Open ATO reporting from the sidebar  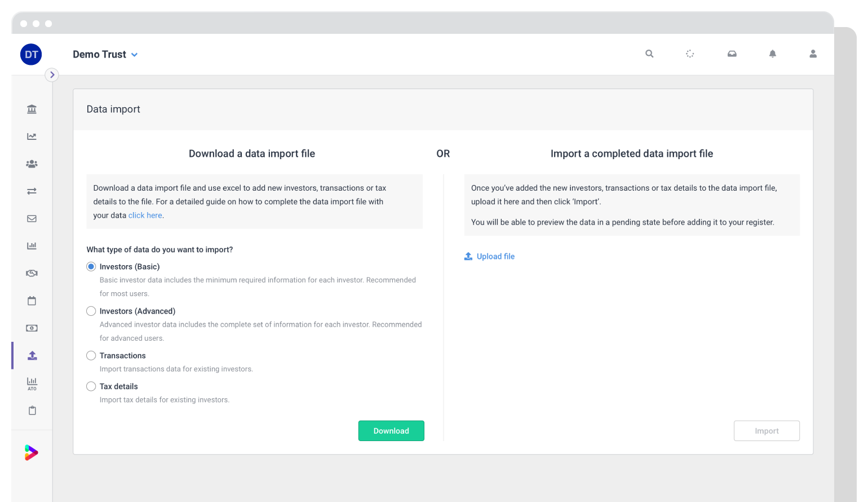(x=32, y=384)
